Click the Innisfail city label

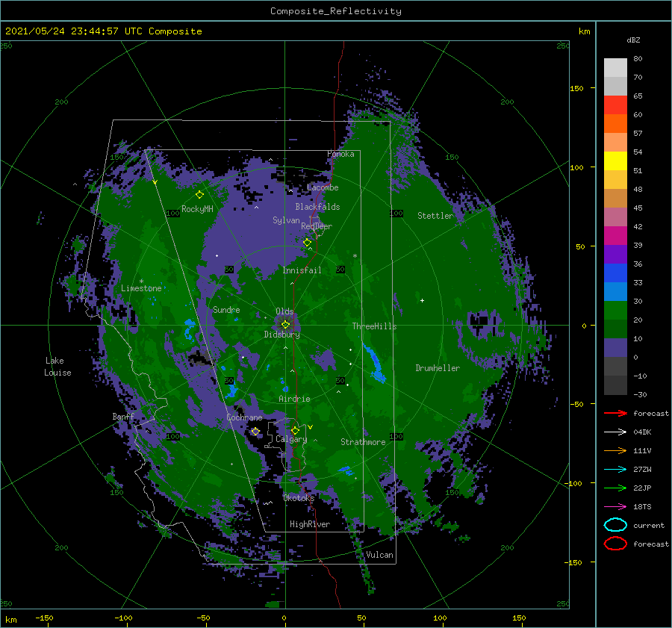[302, 270]
